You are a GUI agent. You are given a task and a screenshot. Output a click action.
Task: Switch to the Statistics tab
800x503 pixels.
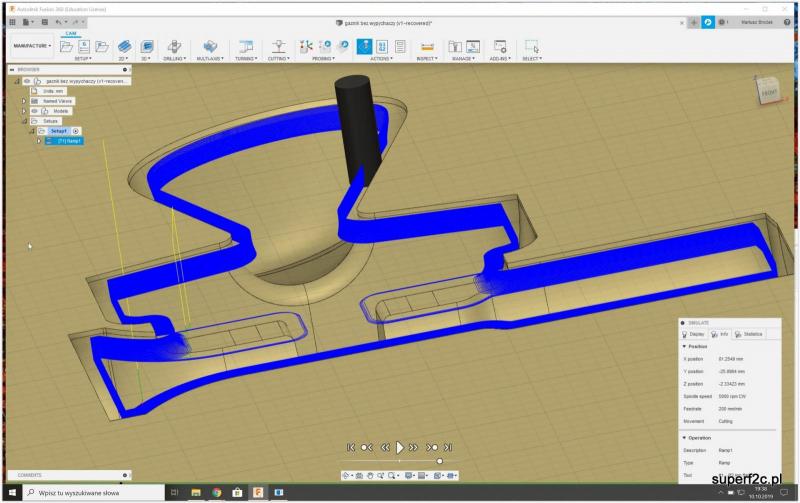pos(747,334)
